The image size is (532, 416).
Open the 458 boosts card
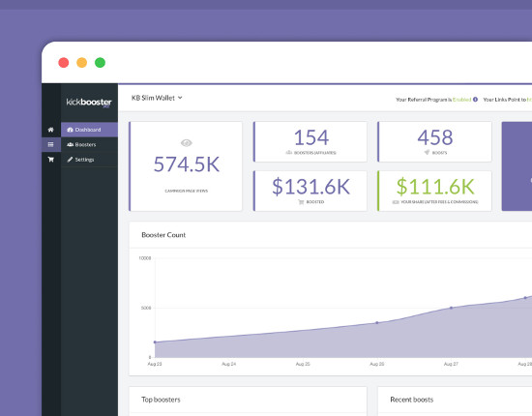pyautogui.click(x=434, y=141)
